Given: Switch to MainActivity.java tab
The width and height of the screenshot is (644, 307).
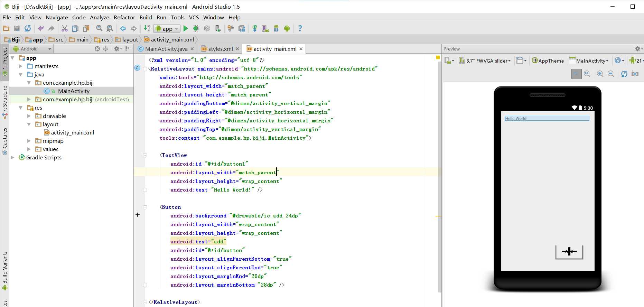Looking at the screenshot, I should point(166,49).
